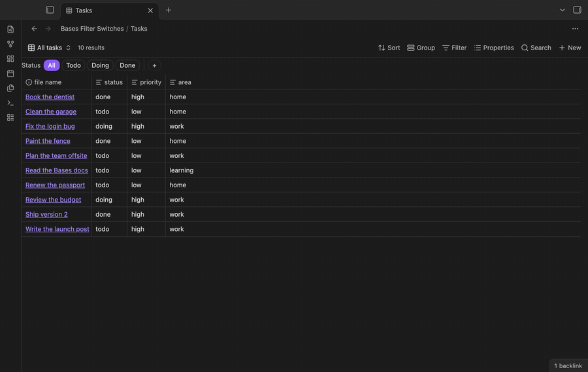588x372 pixels.
Task: Click the 10 results count label
Action: (91, 48)
